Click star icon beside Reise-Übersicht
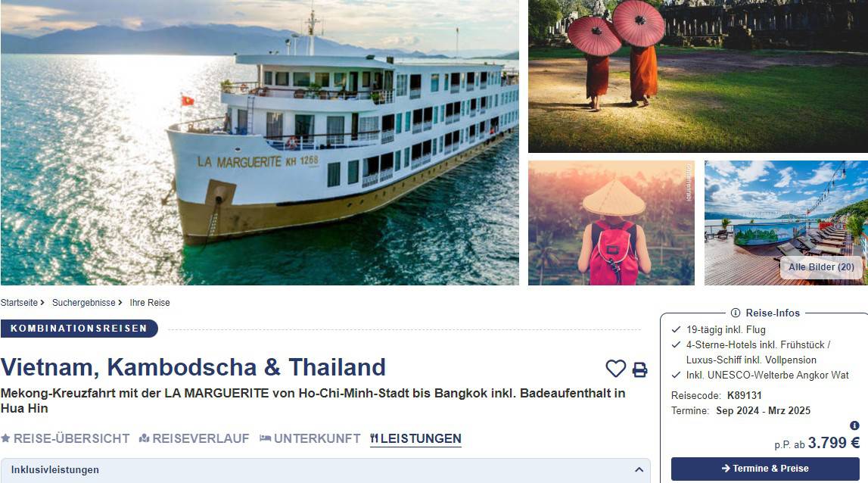The height and width of the screenshot is (483, 868). pos(5,438)
